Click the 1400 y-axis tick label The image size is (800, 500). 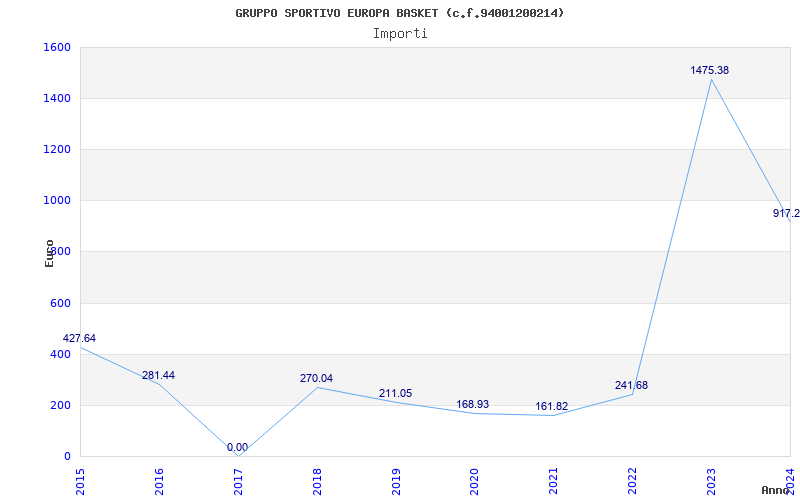(57, 98)
